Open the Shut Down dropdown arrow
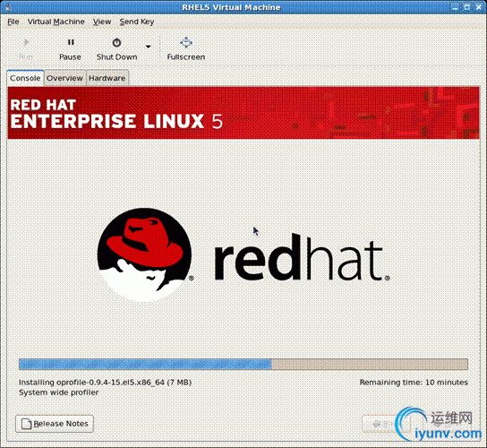The image size is (487, 448). 148,47
